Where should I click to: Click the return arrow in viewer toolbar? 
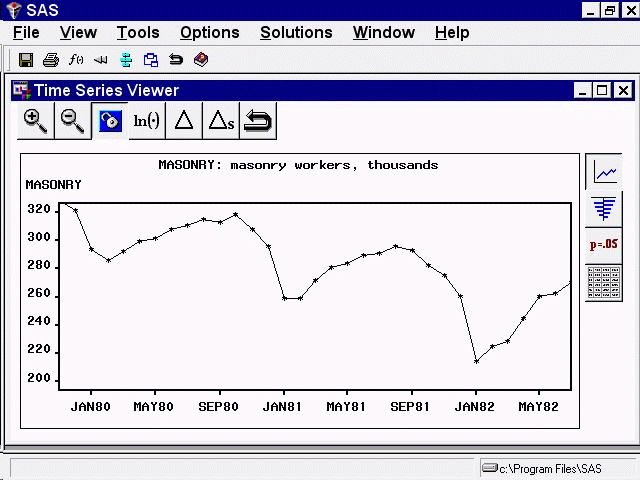(x=258, y=121)
